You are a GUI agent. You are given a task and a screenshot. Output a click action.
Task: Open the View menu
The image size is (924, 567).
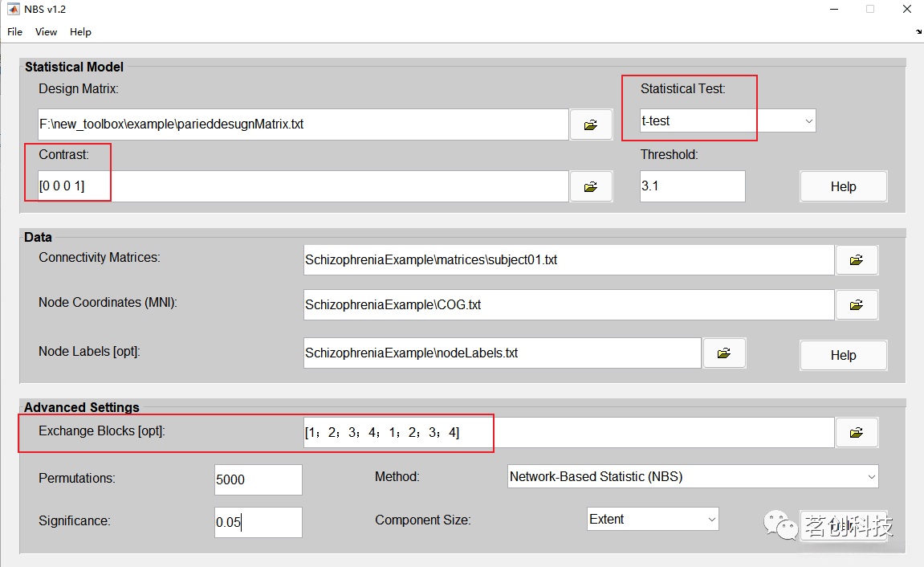tap(46, 32)
